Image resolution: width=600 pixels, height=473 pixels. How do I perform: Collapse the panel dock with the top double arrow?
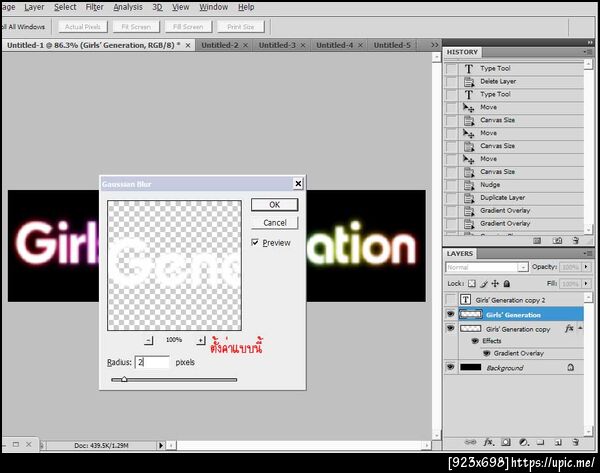590,42
